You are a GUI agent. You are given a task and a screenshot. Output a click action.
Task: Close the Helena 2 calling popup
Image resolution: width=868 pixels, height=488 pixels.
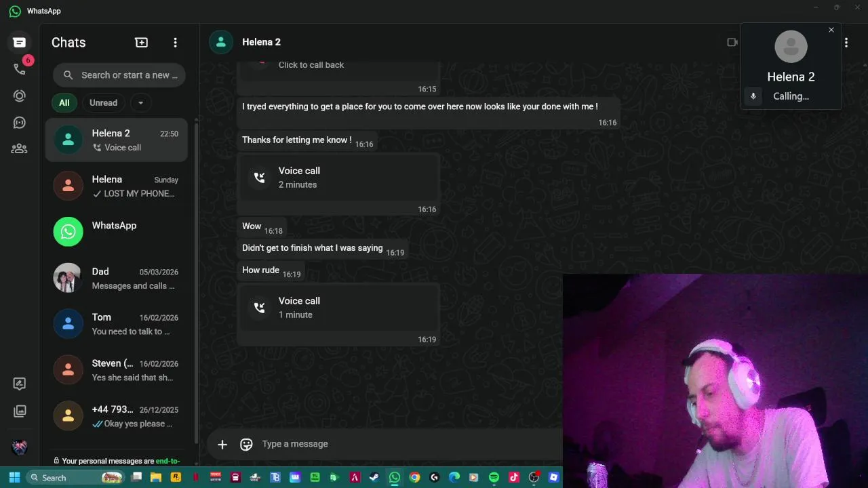[x=831, y=30]
